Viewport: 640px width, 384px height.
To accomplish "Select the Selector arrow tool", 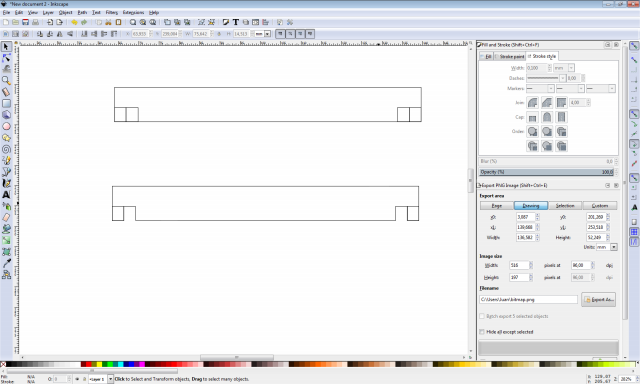I will click(x=6, y=47).
